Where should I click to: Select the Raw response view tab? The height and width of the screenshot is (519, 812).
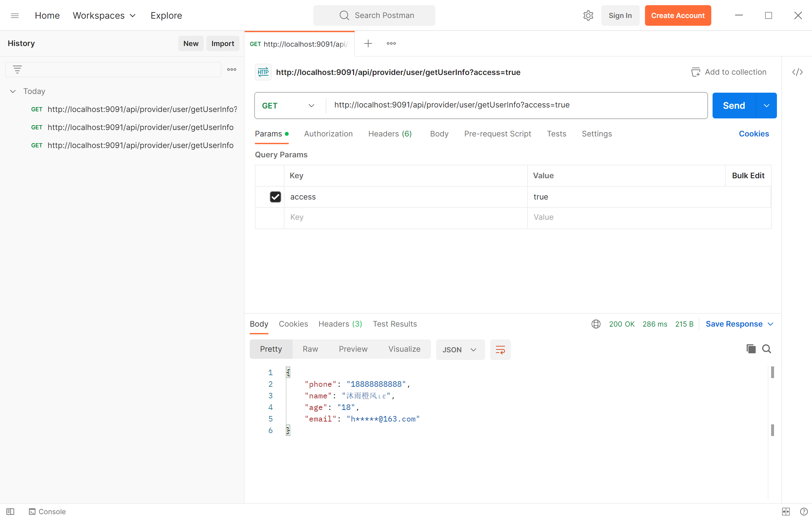tap(310, 349)
